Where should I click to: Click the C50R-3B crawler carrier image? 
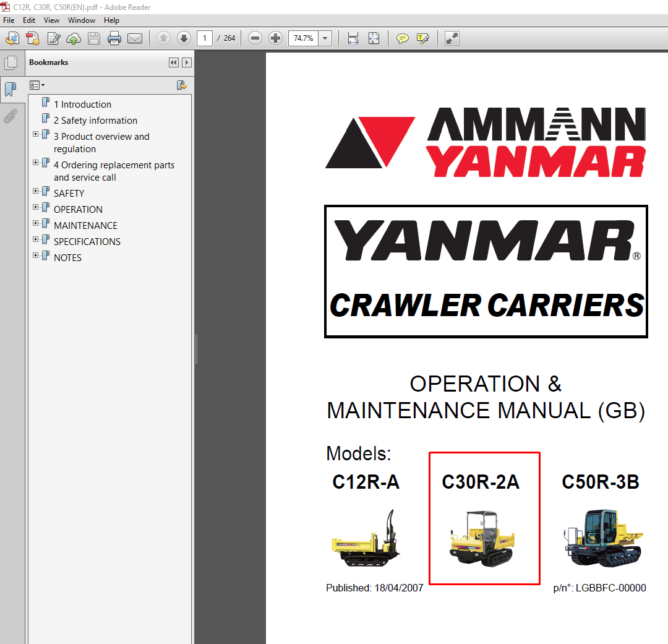point(603,538)
